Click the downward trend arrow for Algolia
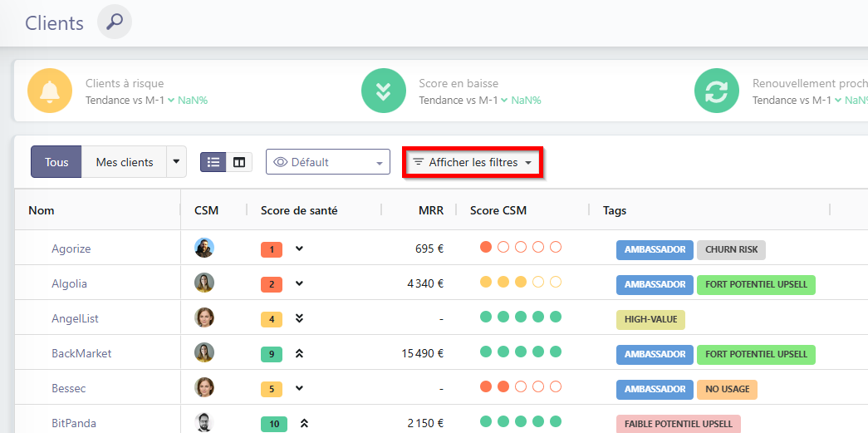 [x=300, y=283]
